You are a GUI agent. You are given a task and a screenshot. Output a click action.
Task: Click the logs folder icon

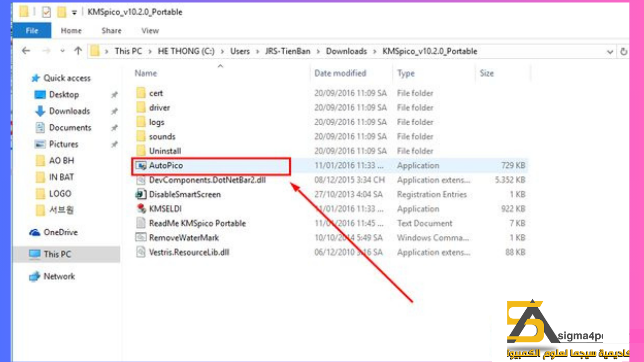click(x=141, y=122)
